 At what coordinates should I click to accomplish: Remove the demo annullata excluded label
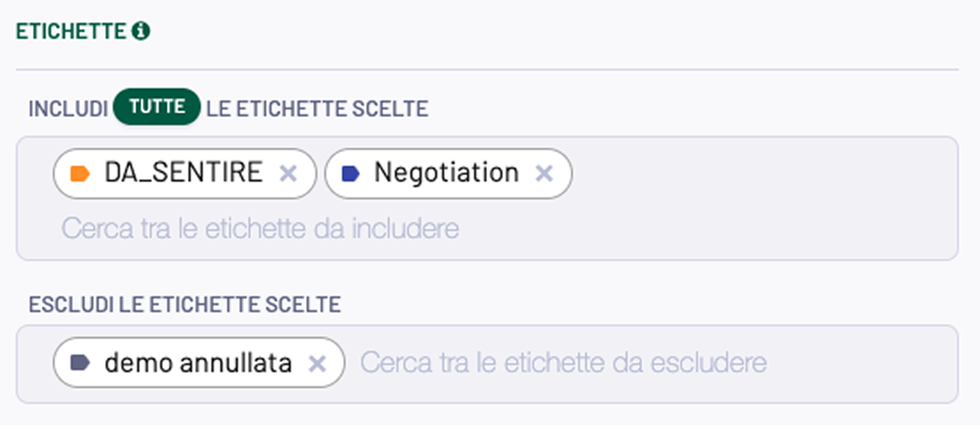tap(317, 363)
